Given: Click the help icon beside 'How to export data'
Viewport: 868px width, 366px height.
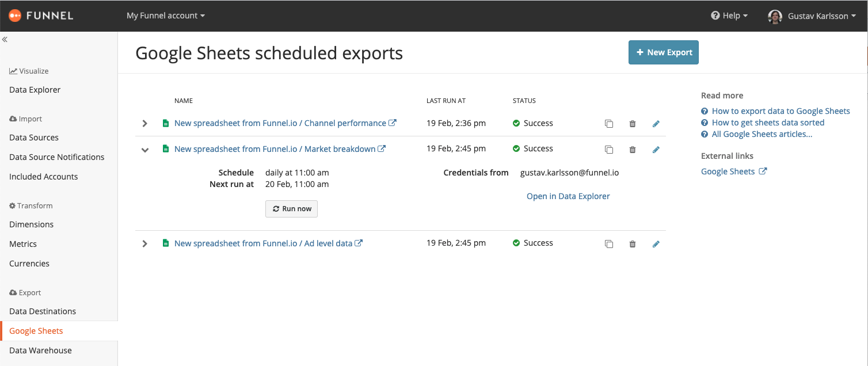Looking at the screenshot, I should [x=705, y=111].
